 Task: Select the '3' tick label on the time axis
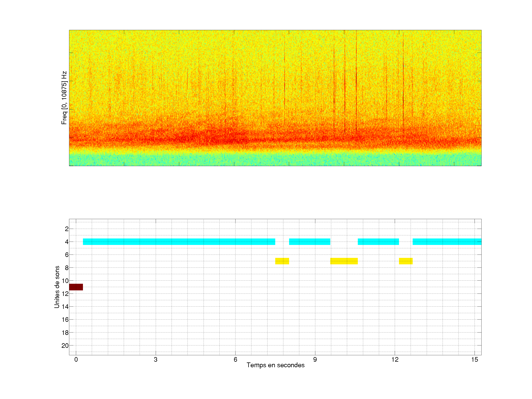pos(156,359)
